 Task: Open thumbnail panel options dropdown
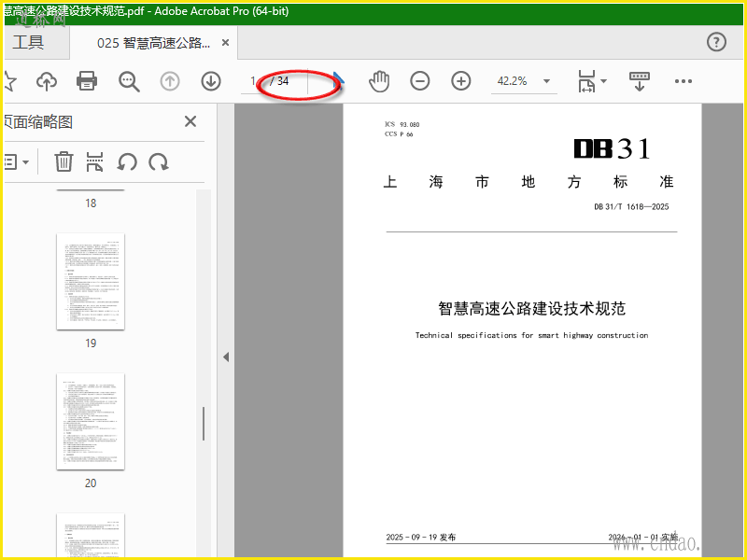(x=15, y=162)
